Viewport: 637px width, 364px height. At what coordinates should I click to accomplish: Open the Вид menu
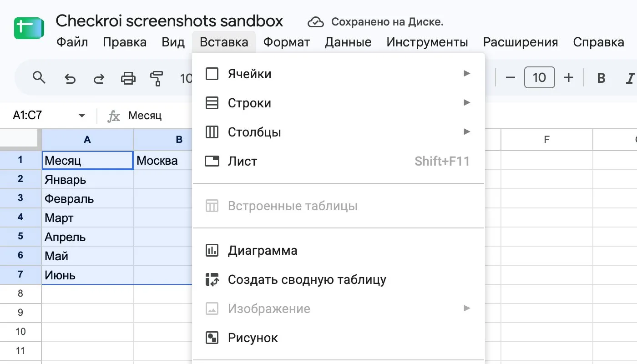(x=173, y=42)
